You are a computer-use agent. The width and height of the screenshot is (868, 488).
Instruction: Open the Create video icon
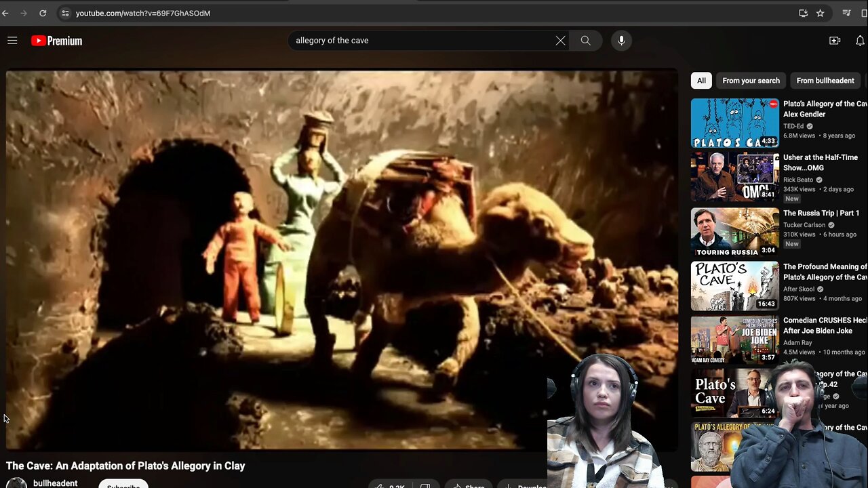(x=835, y=41)
